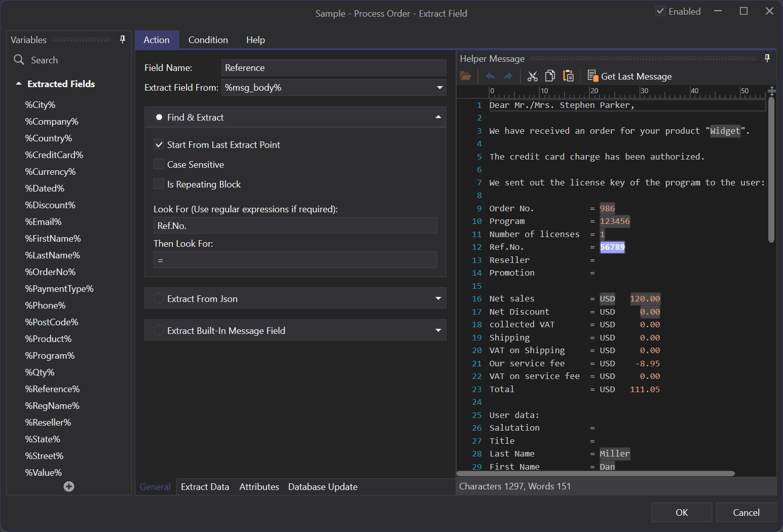The height and width of the screenshot is (532, 783).
Task: Click highlighted last name Miller
Action: 615,453
